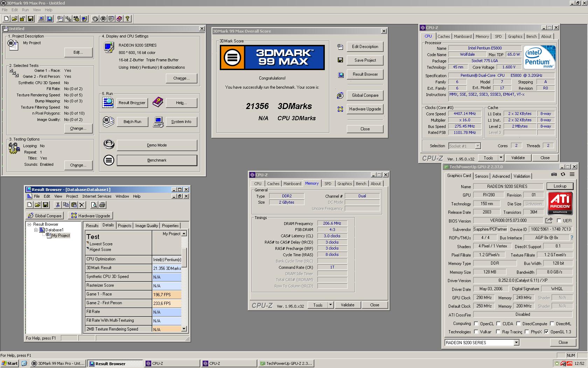The image size is (588, 368).
Task: Click the Details table scroll down arrow
Action: click(x=184, y=329)
